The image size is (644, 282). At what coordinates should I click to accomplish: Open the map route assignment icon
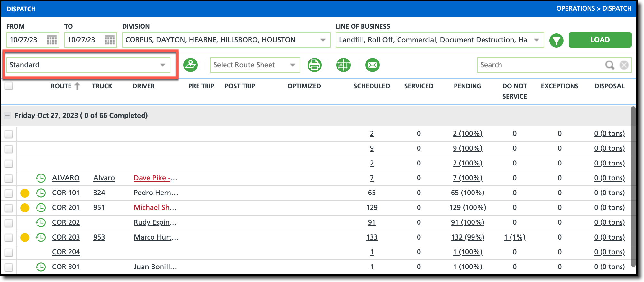point(190,65)
